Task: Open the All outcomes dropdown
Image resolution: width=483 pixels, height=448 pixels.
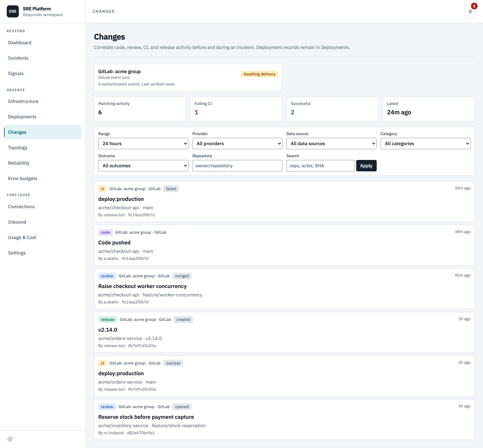Action: click(x=143, y=166)
